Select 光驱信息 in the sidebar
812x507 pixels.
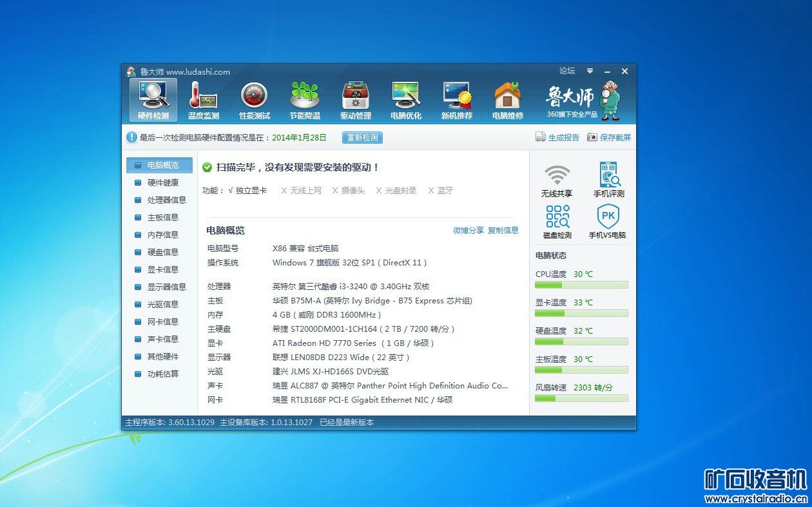coord(159,304)
